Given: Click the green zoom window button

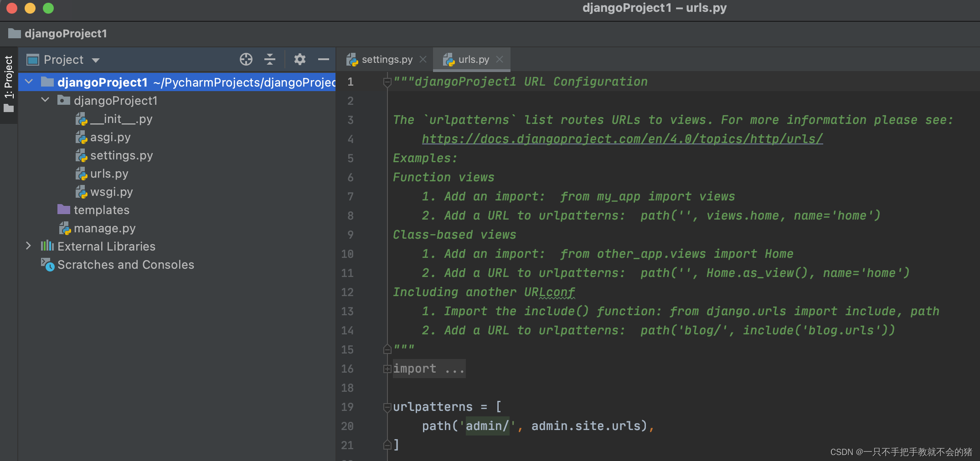Looking at the screenshot, I should [x=48, y=8].
